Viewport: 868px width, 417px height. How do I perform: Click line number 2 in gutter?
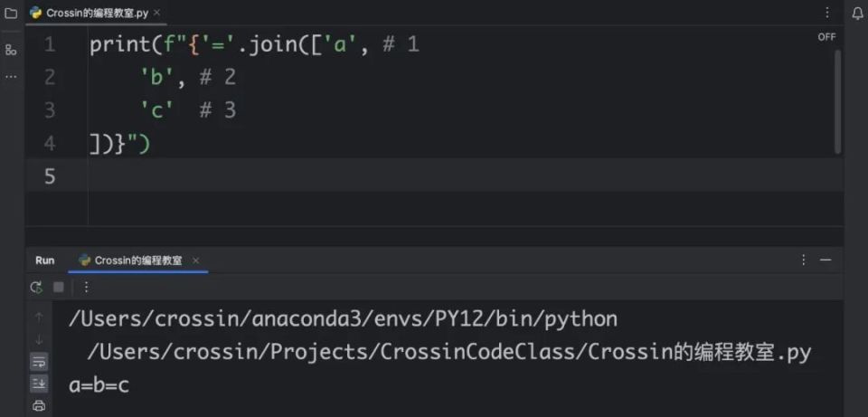[x=50, y=77]
